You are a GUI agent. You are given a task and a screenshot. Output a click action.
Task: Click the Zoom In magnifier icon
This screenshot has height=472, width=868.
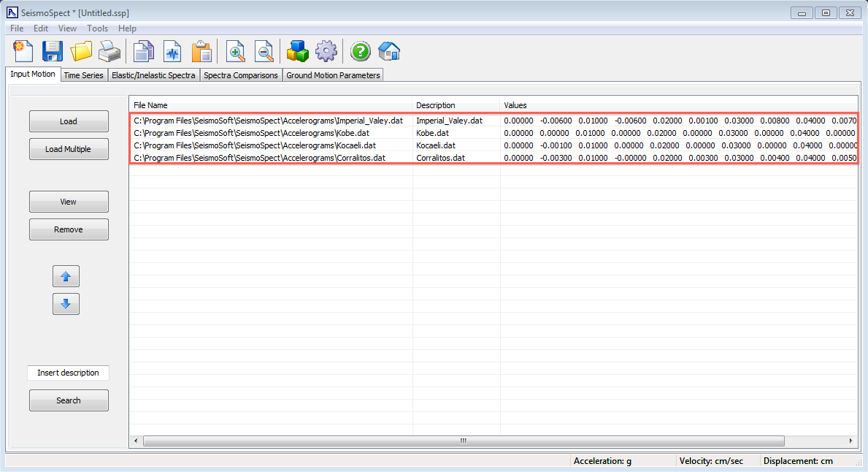(x=235, y=51)
